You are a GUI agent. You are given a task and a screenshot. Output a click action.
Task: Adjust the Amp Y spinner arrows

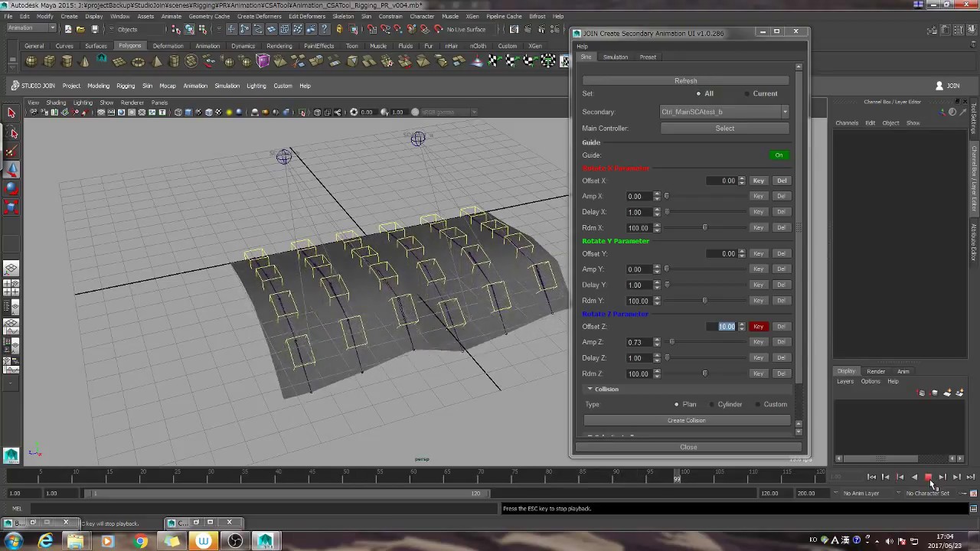pos(656,269)
